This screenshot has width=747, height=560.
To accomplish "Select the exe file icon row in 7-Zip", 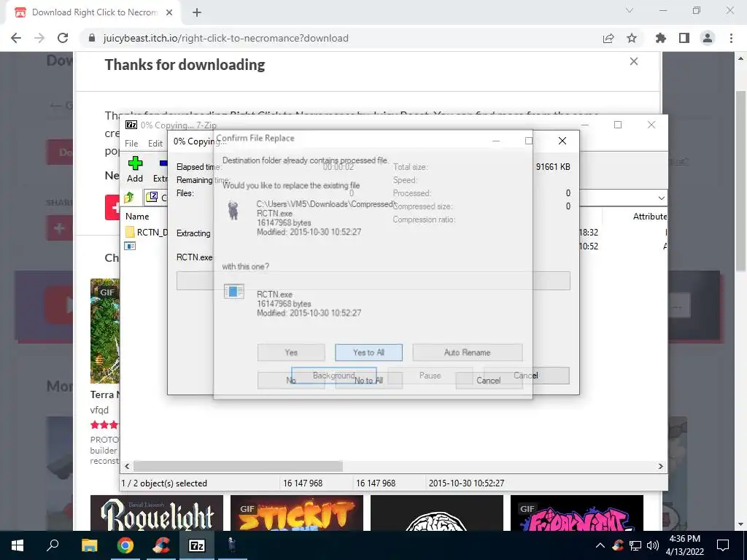I will (130, 246).
